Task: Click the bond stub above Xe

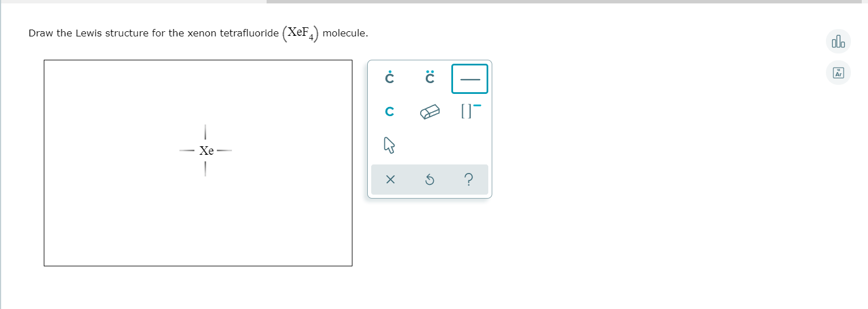Action: click(x=205, y=131)
